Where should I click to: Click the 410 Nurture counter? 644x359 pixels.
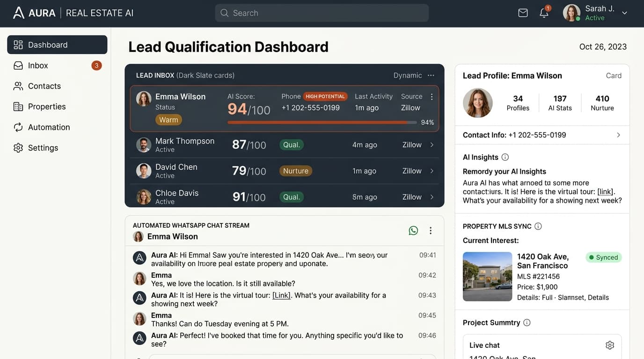602,103
